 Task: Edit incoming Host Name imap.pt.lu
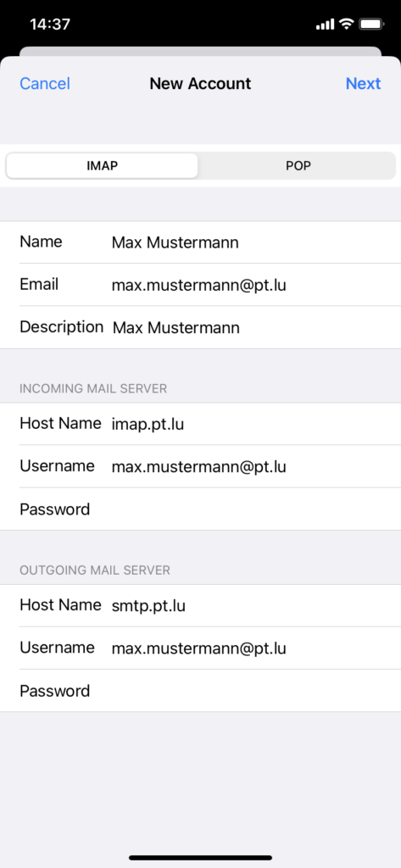[200, 424]
